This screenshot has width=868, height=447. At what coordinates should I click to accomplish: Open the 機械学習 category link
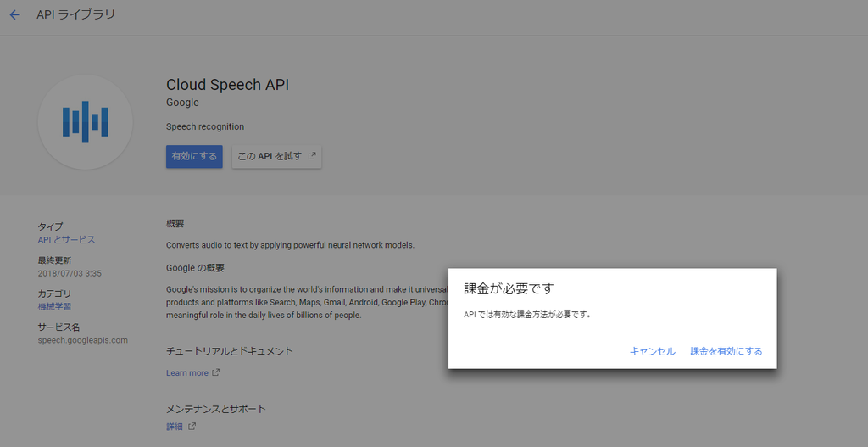(x=54, y=307)
